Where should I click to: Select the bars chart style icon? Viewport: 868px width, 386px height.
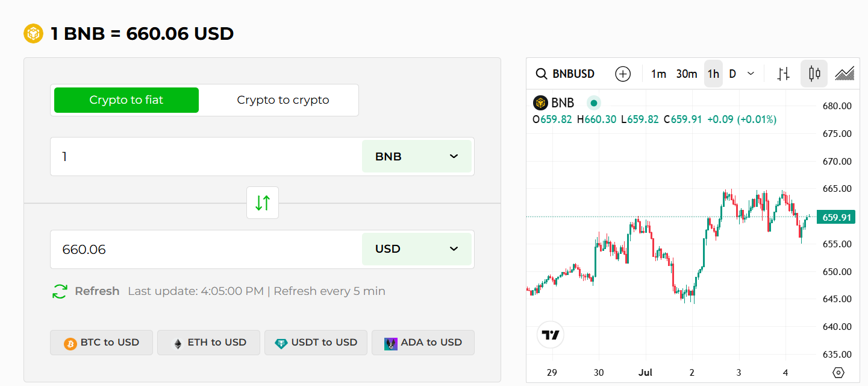coord(783,74)
